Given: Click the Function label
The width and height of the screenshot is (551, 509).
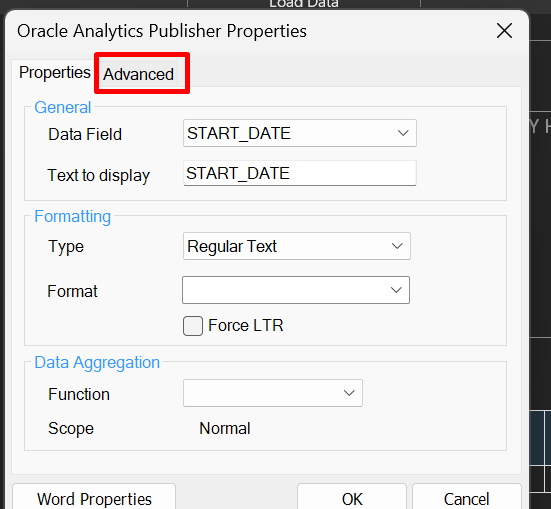Looking at the screenshot, I should click(79, 394).
